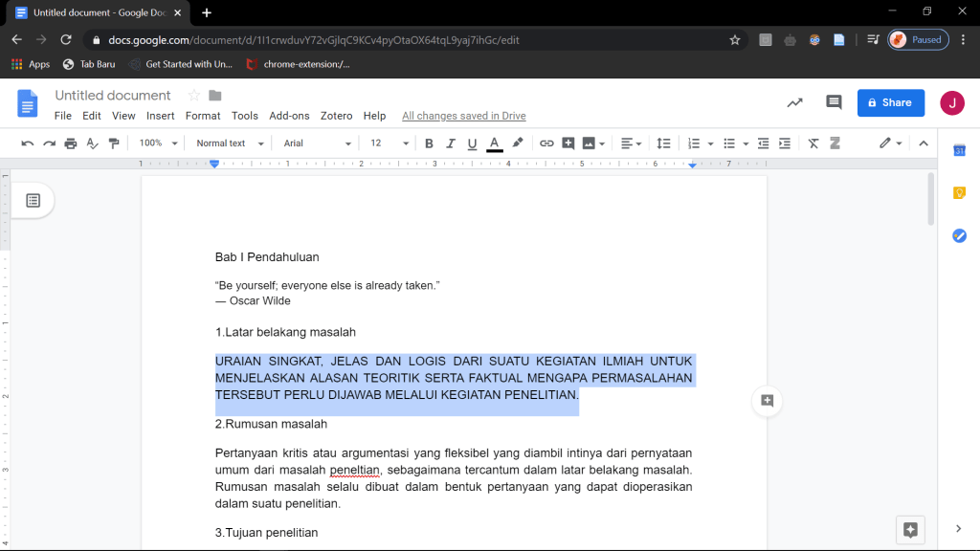Click All changes saved in Drive link
Viewport: 980px width, 551px height.
pyautogui.click(x=463, y=116)
